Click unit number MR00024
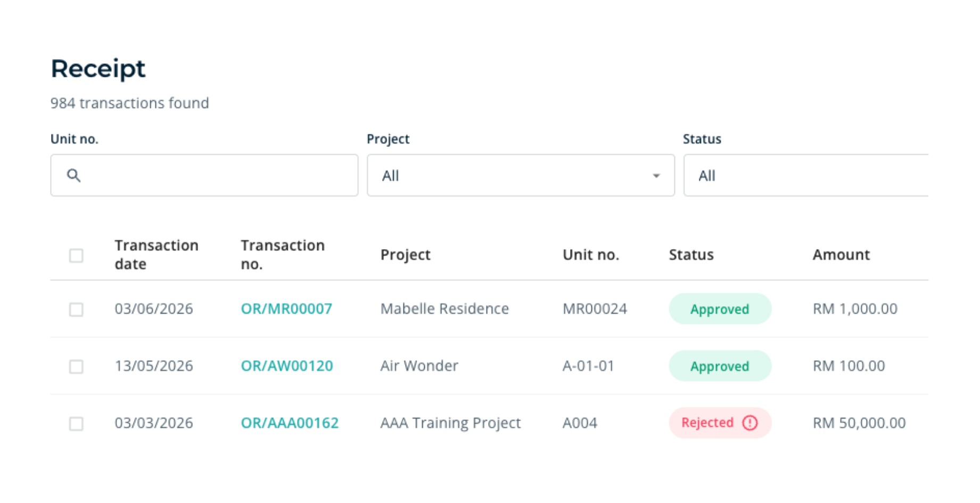The height and width of the screenshot is (503, 980). point(595,309)
